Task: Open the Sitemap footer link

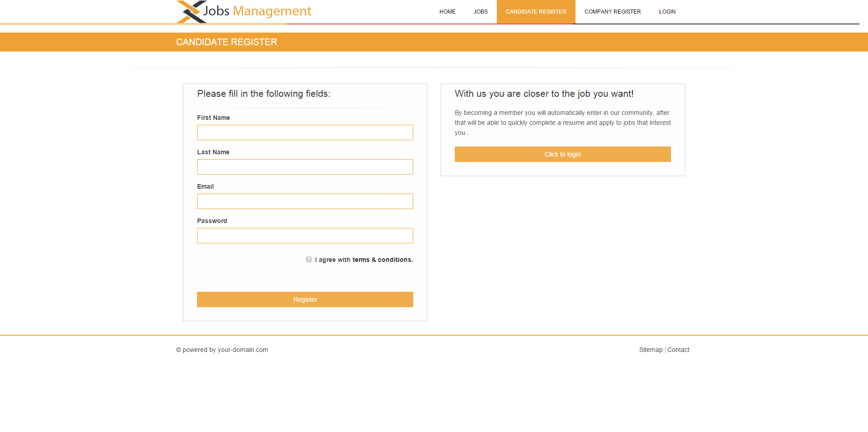Action: click(651, 350)
